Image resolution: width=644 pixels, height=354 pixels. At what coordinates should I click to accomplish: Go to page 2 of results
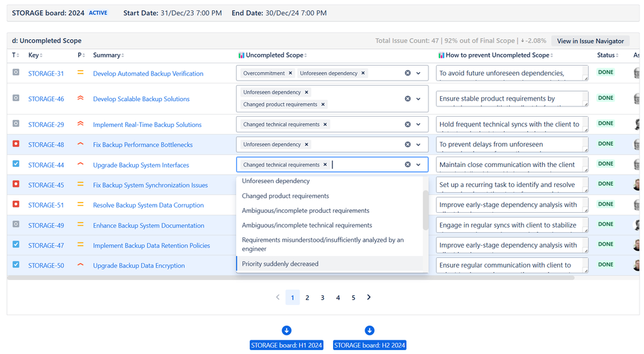(x=307, y=298)
